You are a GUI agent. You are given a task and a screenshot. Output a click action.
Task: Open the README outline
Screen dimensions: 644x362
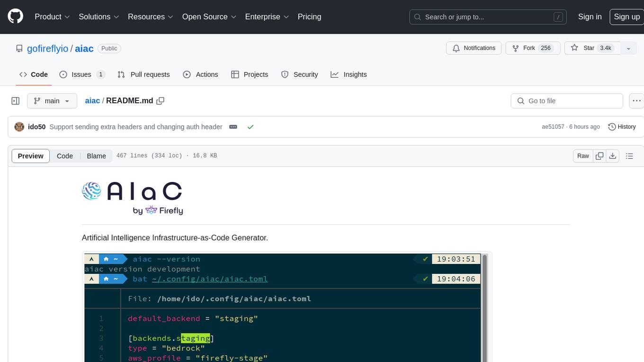(x=629, y=156)
